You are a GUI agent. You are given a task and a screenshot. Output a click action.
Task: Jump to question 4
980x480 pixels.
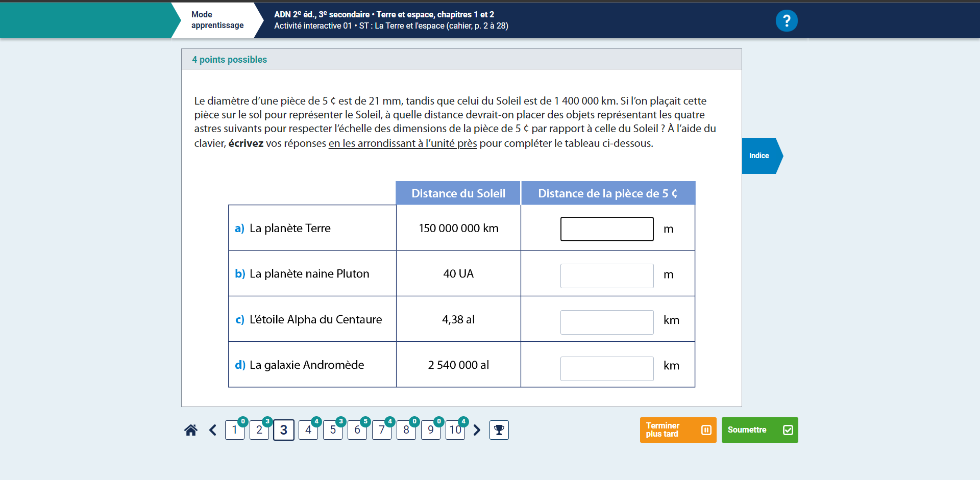pyautogui.click(x=308, y=430)
